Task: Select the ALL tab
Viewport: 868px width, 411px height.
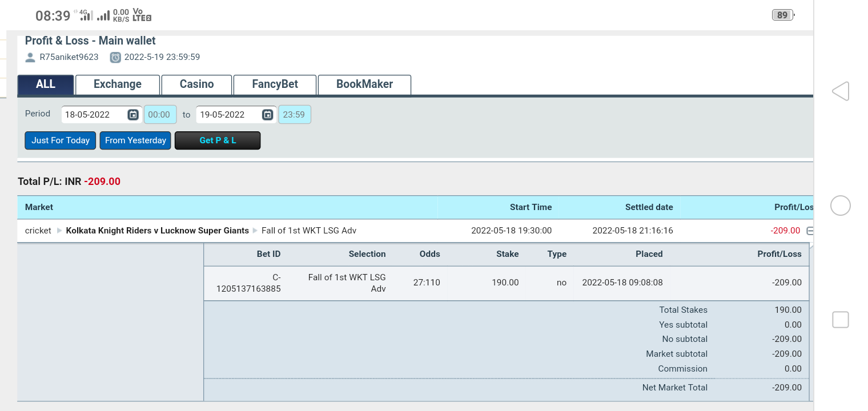Action: [x=46, y=84]
